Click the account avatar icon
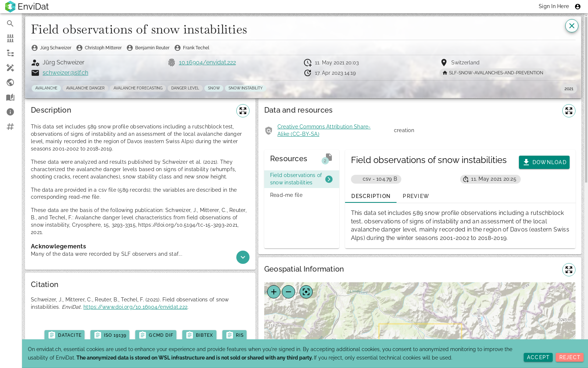This screenshot has height=368, width=588. pos(578,7)
